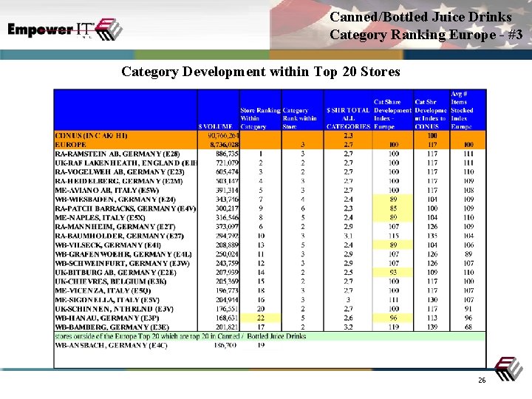Viewport: 532px width, 399px height.
Task: Select 'RA-HEIDELBERG, GERMANY (E2M)' row
Action: pos(270,181)
